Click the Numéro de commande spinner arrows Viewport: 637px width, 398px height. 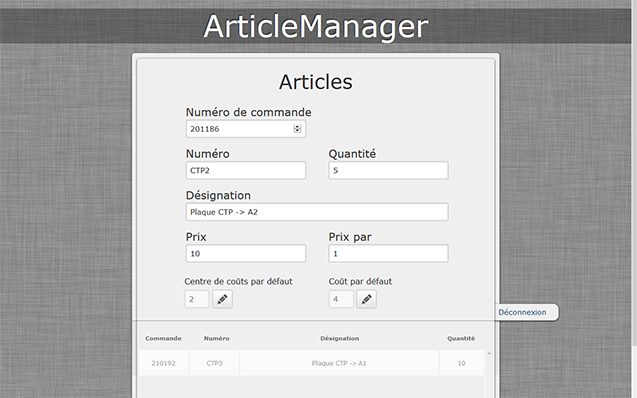[297, 129]
